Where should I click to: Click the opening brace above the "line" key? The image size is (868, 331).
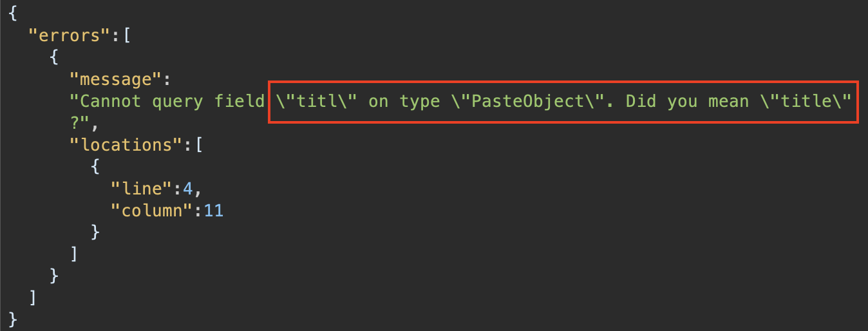point(95,166)
